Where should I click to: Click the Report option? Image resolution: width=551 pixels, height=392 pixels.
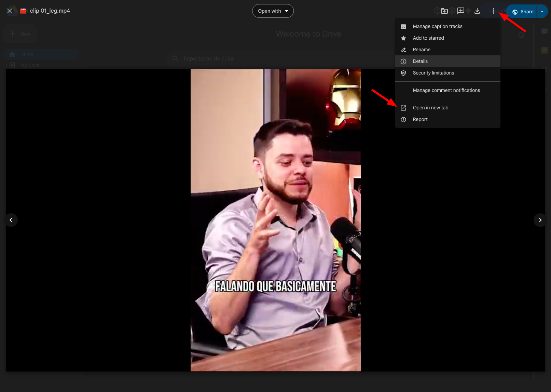point(421,119)
